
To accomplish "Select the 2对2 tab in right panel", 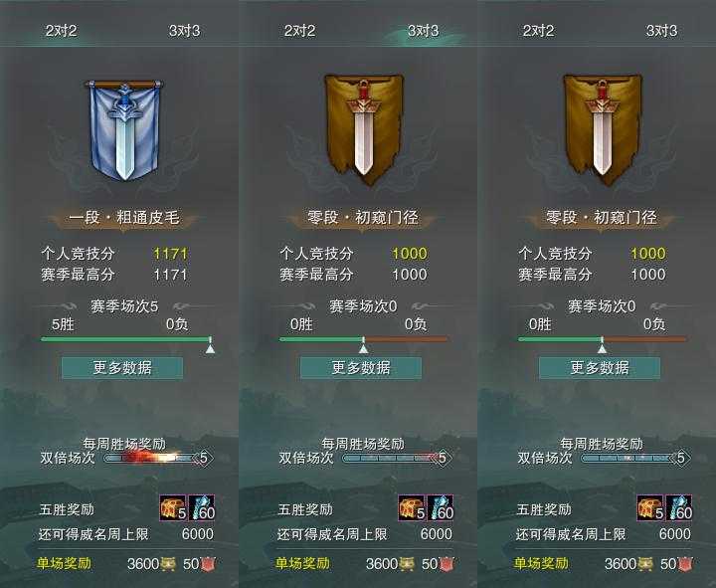I will (538, 31).
